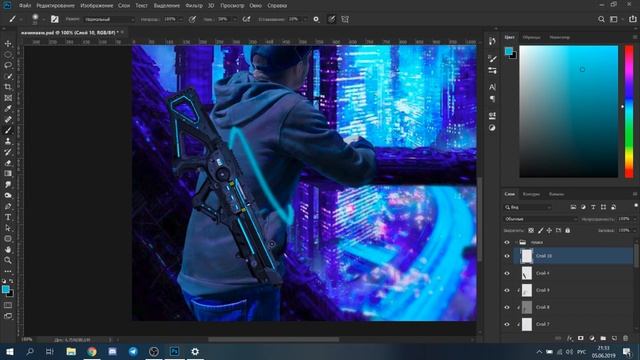Select the Hand tool
The image size is (640, 360).
8,249
